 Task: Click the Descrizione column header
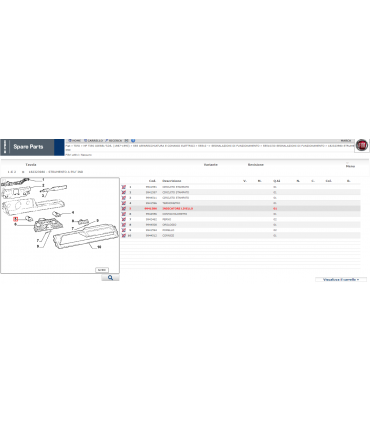[x=172, y=181]
